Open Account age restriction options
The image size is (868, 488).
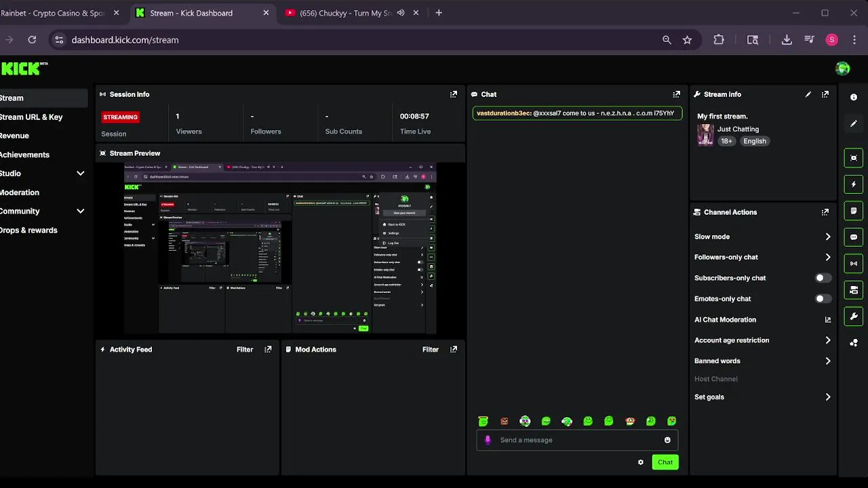pos(762,340)
